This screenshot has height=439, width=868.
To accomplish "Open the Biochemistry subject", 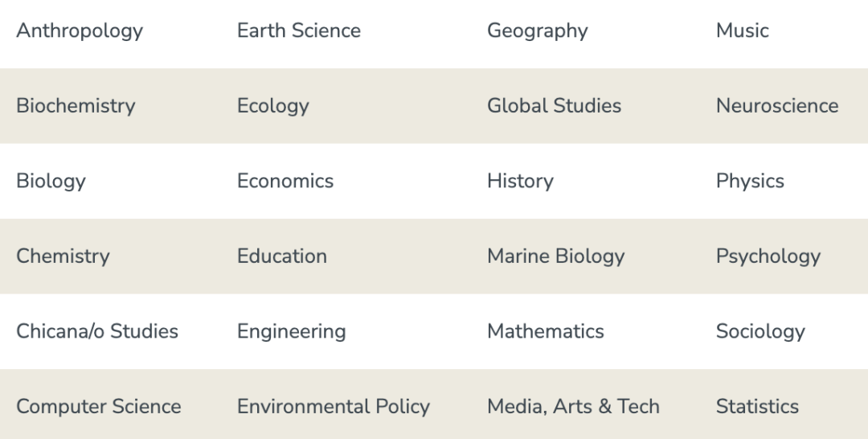I will 76,106.
